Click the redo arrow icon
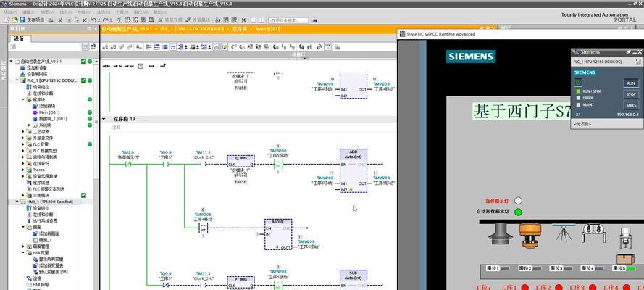 [x=106, y=20]
